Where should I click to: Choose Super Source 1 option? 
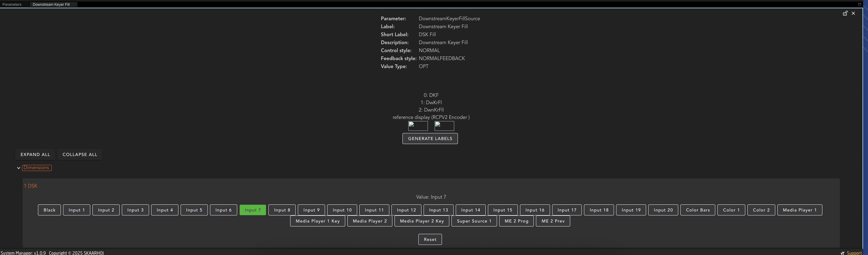pos(474,221)
